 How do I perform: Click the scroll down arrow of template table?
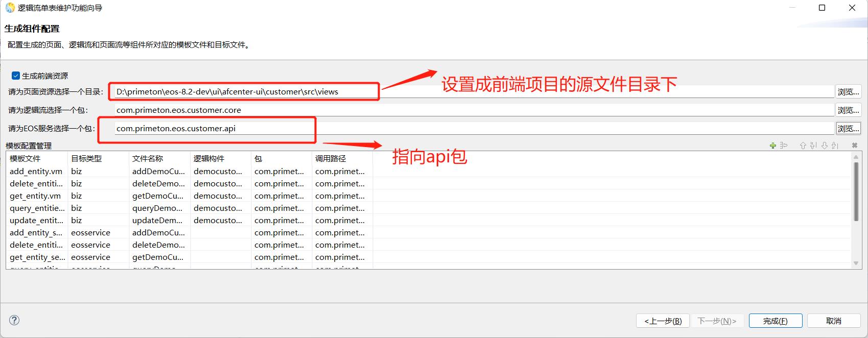856,263
